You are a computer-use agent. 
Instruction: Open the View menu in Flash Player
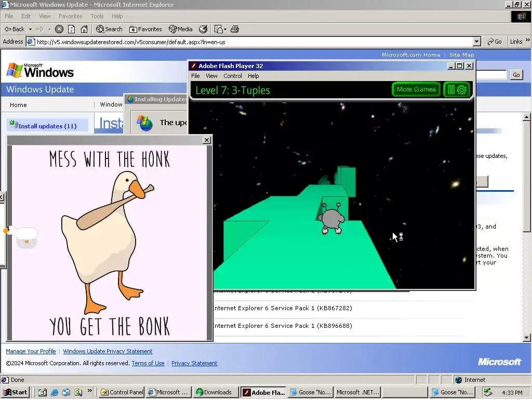click(211, 76)
